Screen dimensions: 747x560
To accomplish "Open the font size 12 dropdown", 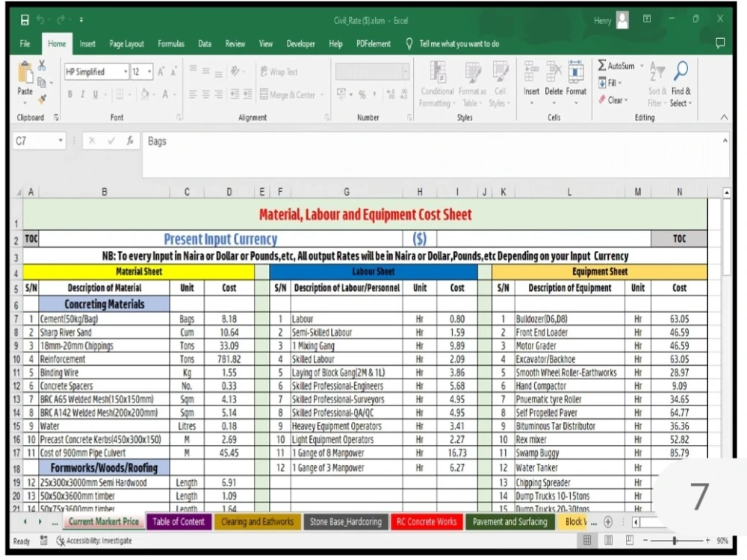I will click(x=149, y=72).
